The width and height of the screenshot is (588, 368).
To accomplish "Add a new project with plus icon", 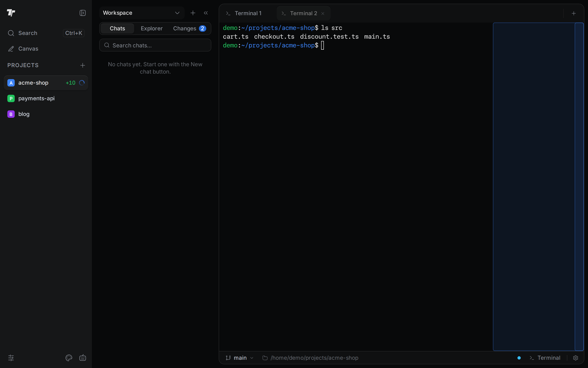I will [83, 65].
